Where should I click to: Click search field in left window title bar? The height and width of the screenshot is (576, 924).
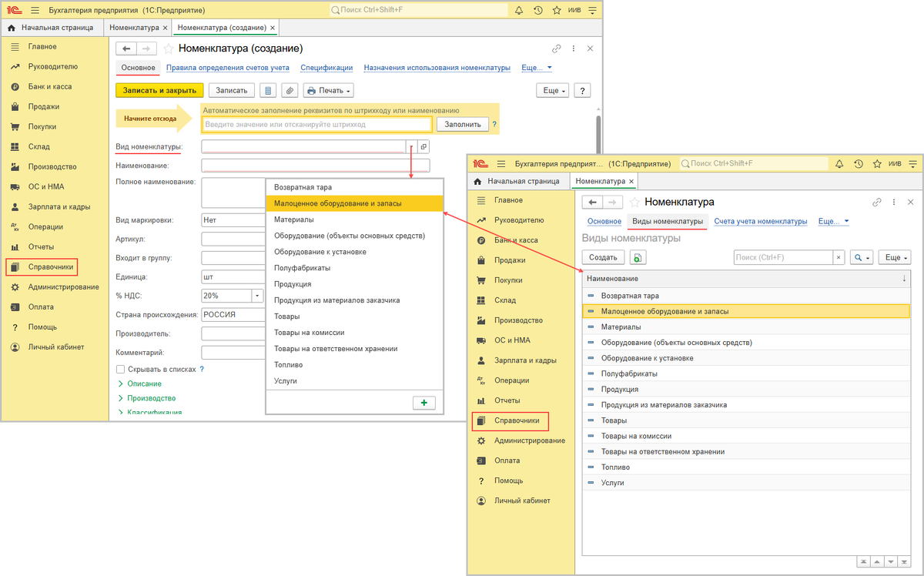419,10
